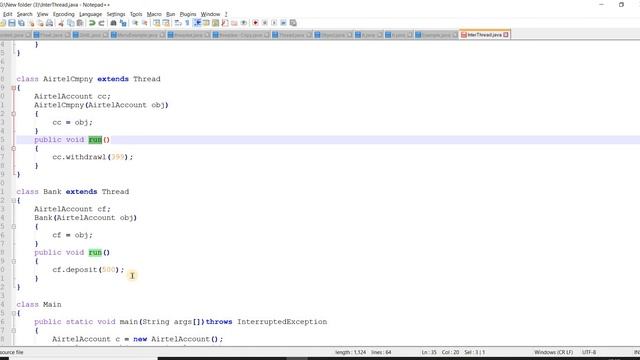Click the Stop Recording macro icon

[264, 23]
